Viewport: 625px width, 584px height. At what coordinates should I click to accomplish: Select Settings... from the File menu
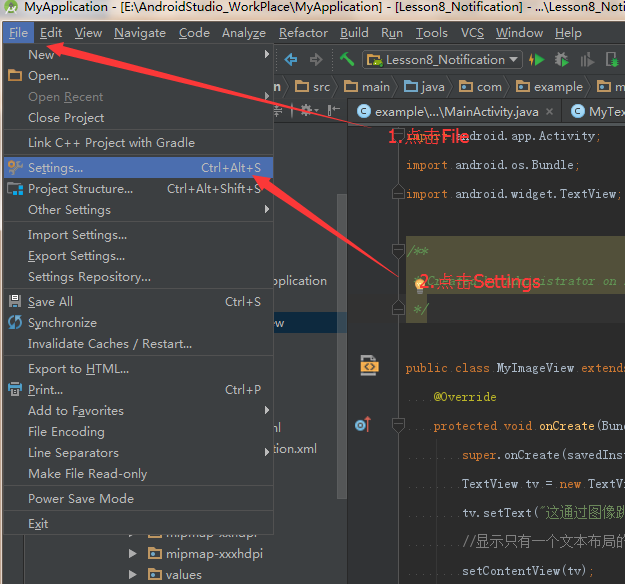click(56, 168)
